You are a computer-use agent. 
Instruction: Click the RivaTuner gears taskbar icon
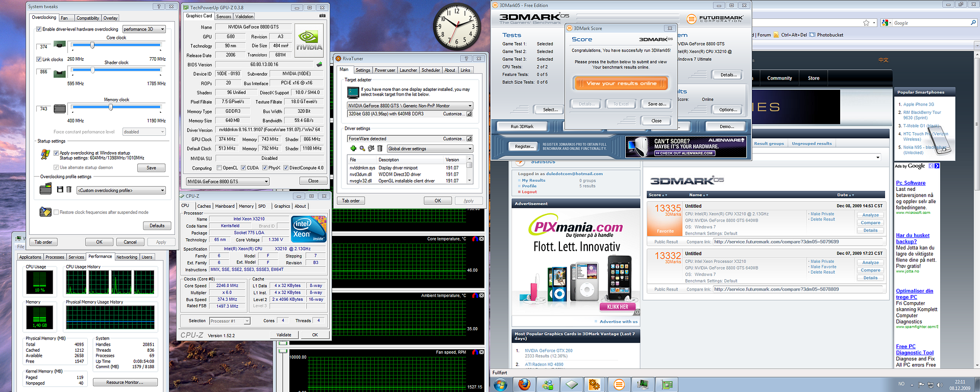(x=595, y=384)
